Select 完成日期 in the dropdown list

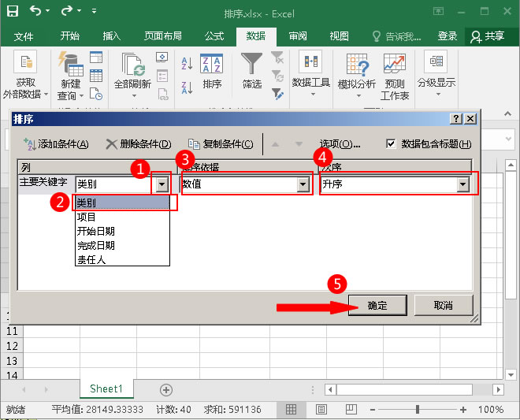[122, 246]
